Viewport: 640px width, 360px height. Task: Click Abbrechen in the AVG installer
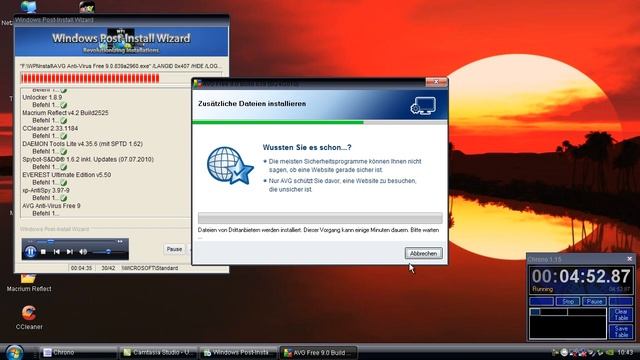(423, 253)
